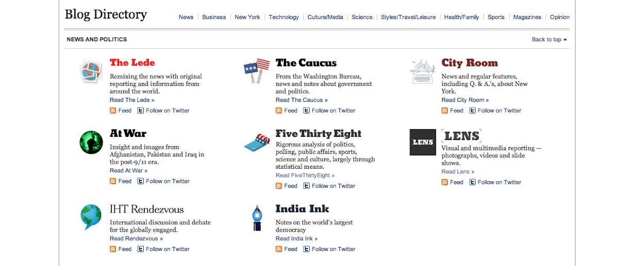The height and width of the screenshot is (266, 644).
Task: Click the At War soldier icon
Action: coord(91,142)
